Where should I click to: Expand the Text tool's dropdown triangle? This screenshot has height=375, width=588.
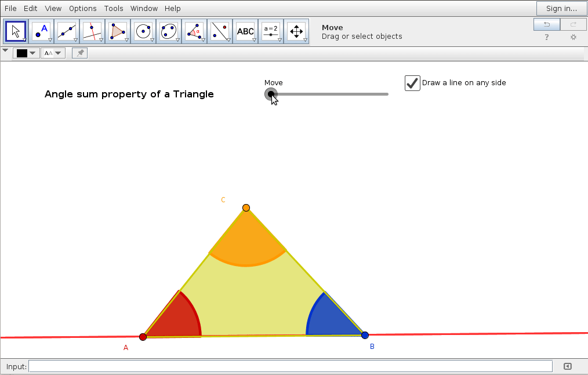254,40
